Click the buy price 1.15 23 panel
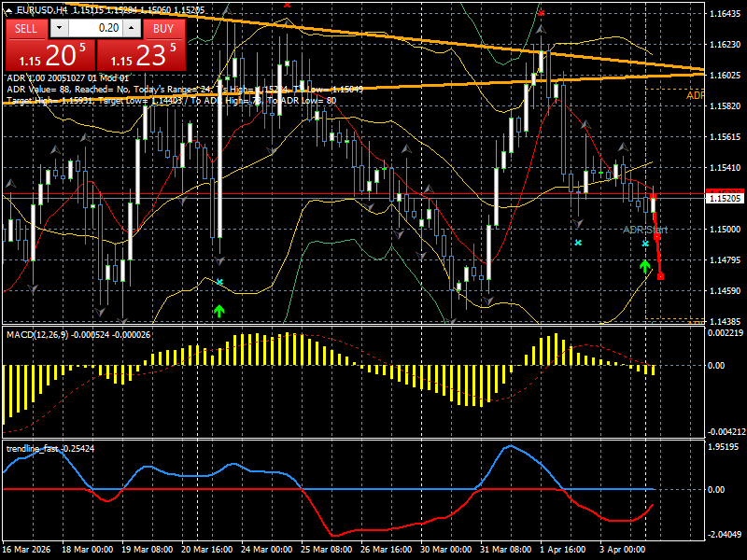The image size is (747, 560). 141,55
